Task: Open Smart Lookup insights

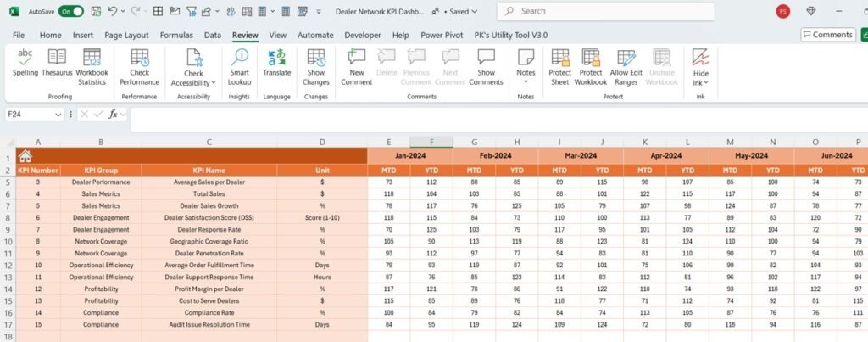Action: point(239,64)
